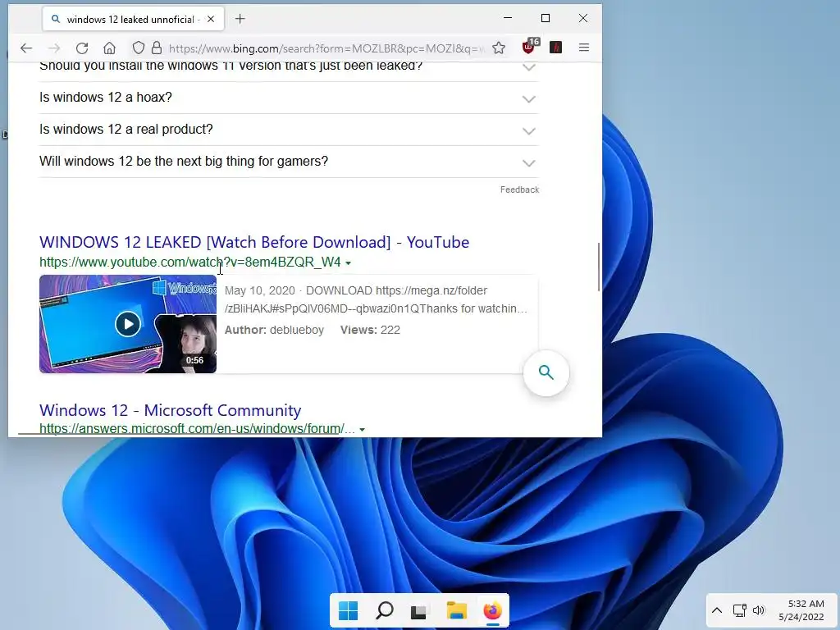840x630 pixels.
Task: Open the tracking protection shield
Action: click(x=138, y=48)
